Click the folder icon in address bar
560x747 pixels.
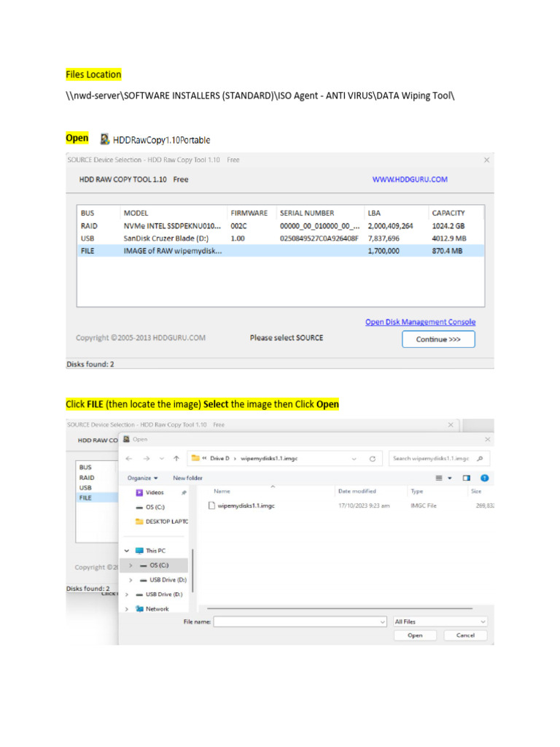tap(195, 458)
